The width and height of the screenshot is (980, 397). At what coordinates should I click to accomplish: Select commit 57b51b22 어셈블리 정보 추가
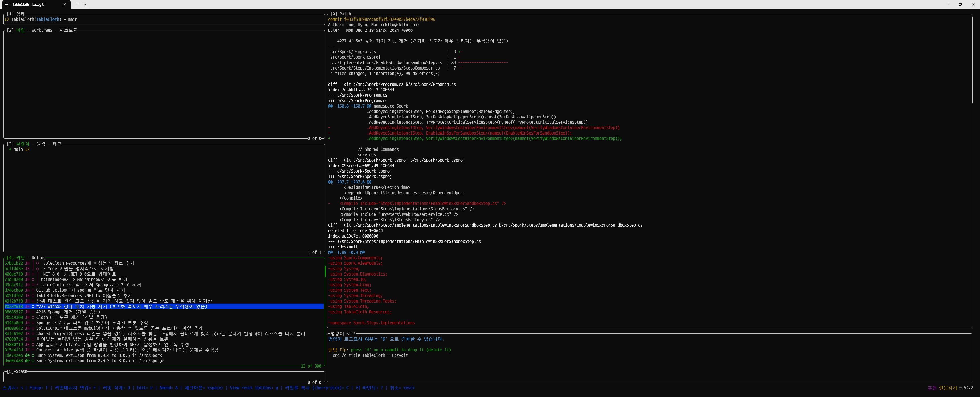pyautogui.click(x=164, y=263)
